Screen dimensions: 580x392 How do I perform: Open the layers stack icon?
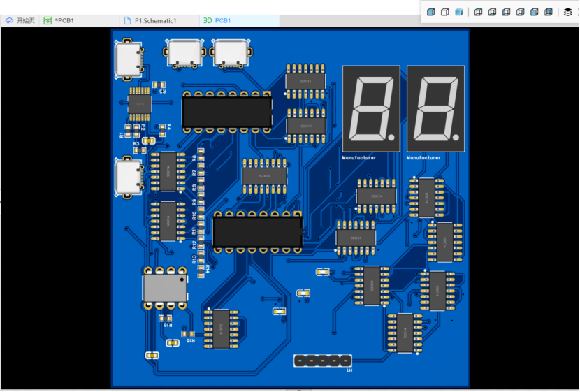coord(568,12)
